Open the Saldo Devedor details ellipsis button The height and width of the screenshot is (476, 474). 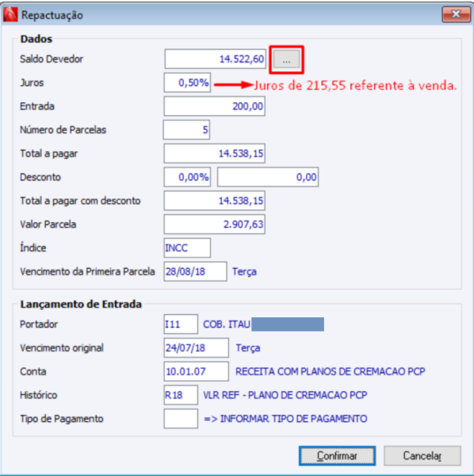pos(286,59)
